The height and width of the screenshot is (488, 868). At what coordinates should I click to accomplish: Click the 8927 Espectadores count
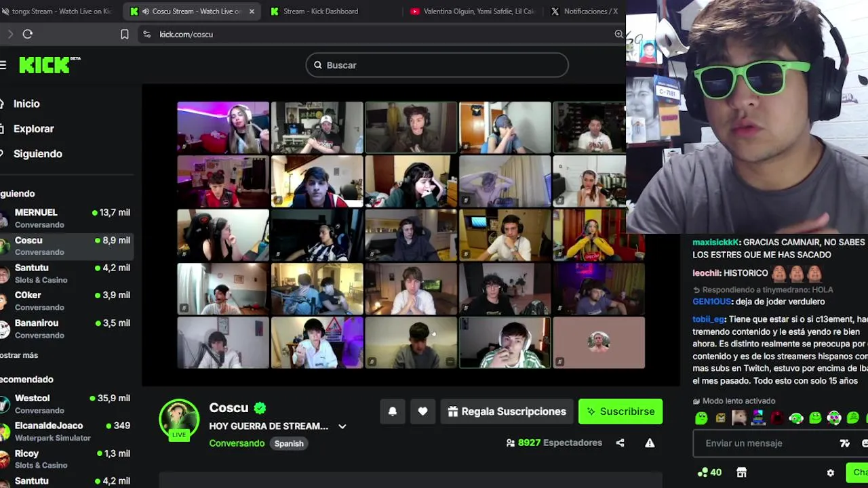[x=560, y=443]
